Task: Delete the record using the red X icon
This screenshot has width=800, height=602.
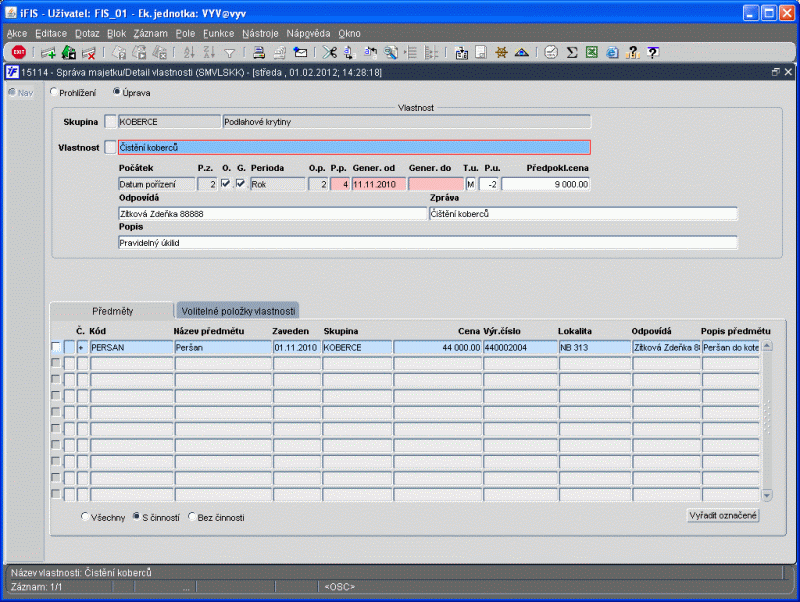Action: point(89,53)
